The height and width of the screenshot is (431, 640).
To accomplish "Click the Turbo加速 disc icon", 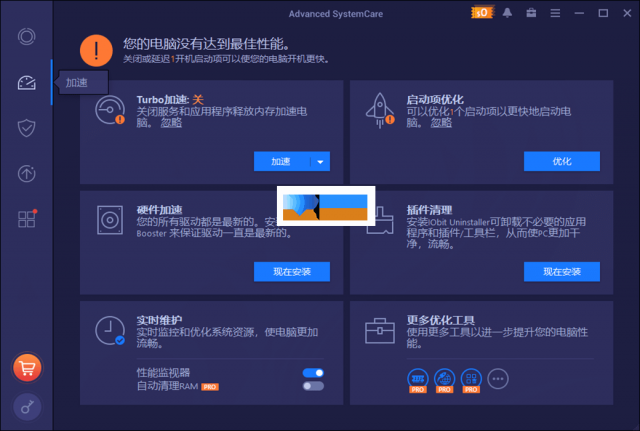I will (x=110, y=110).
